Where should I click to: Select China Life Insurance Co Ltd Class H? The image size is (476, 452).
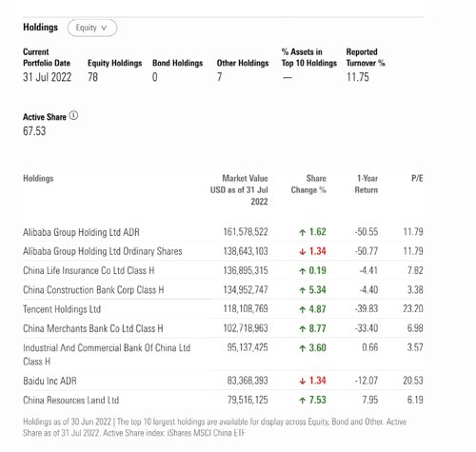tap(89, 270)
